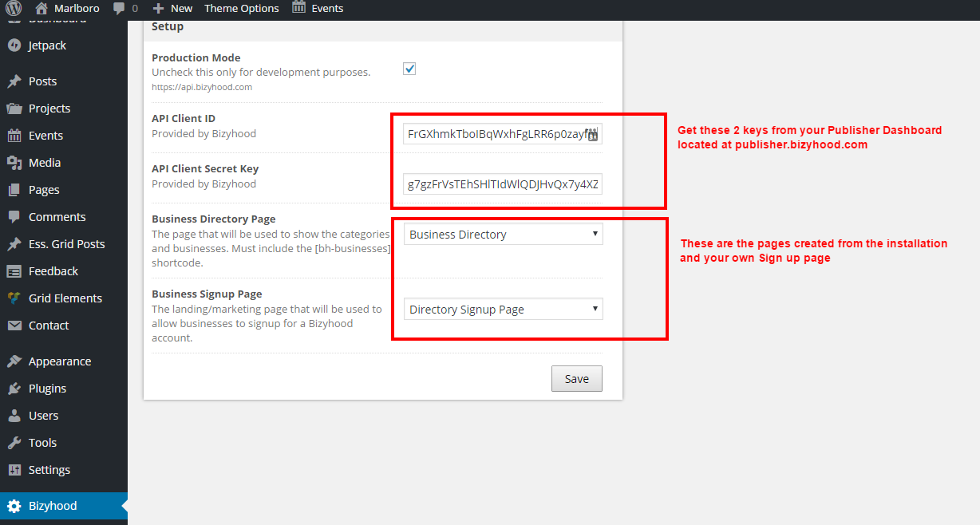
Task: Click the Bizyhood gear icon
Action: pos(14,506)
